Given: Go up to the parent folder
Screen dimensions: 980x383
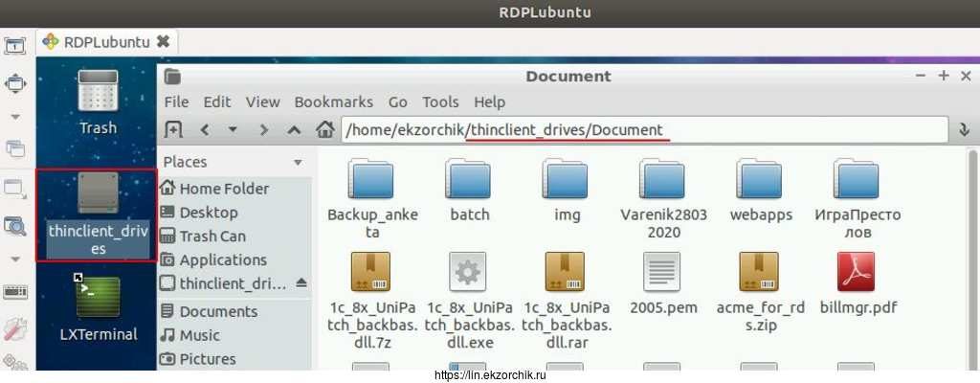Looking at the screenshot, I should 294,129.
